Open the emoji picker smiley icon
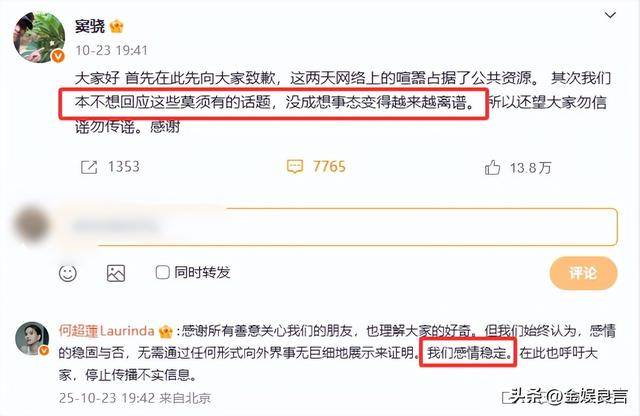Screen dimensions: 640x416 tap(68, 273)
